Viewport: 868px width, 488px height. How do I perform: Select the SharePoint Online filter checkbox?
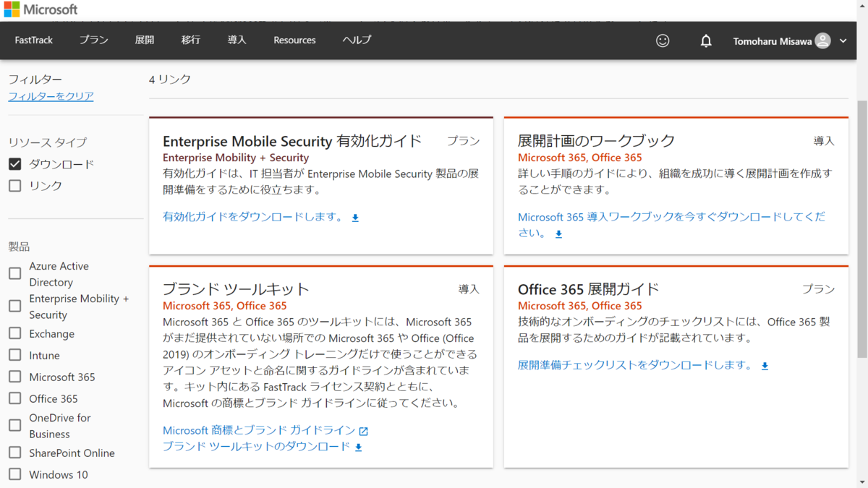pos(14,453)
